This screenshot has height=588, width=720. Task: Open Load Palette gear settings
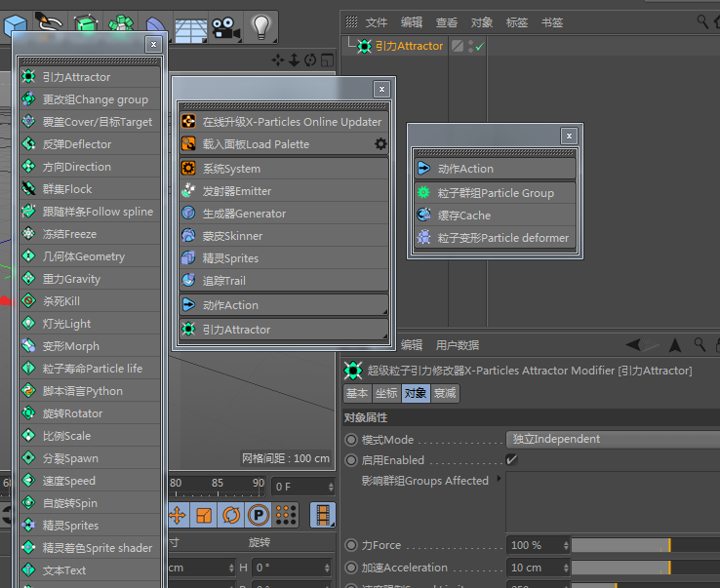pos(380,144)
